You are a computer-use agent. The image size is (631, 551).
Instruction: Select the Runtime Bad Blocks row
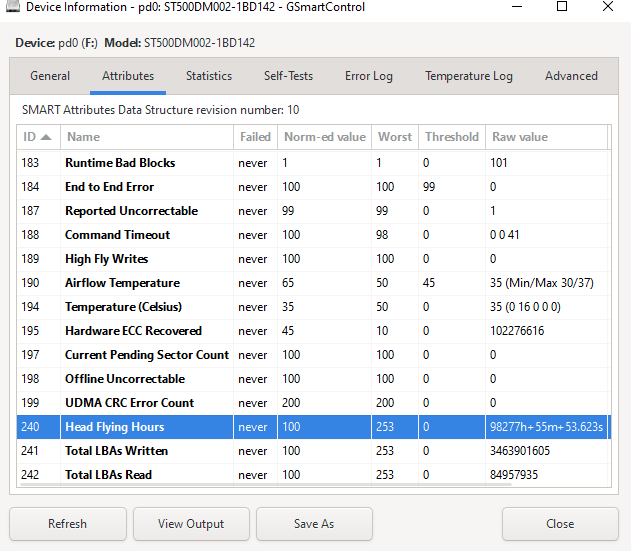click(120, 163)
